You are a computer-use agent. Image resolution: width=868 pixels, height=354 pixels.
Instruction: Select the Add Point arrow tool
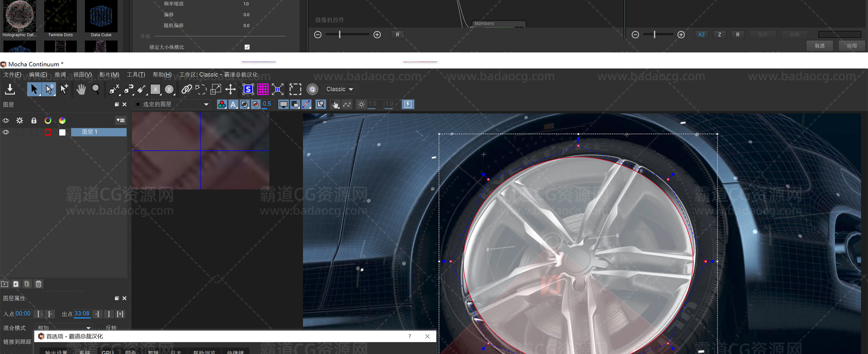pyautogui.click(x=64, y=90)
